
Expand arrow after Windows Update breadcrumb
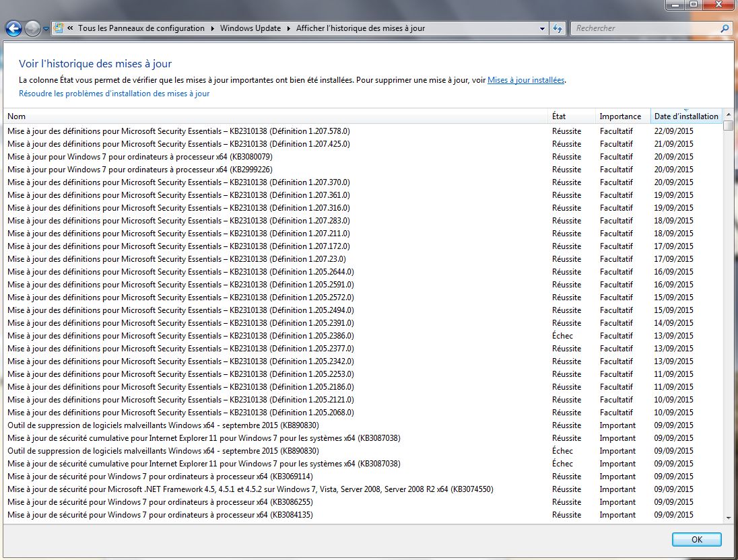[288, 28]
